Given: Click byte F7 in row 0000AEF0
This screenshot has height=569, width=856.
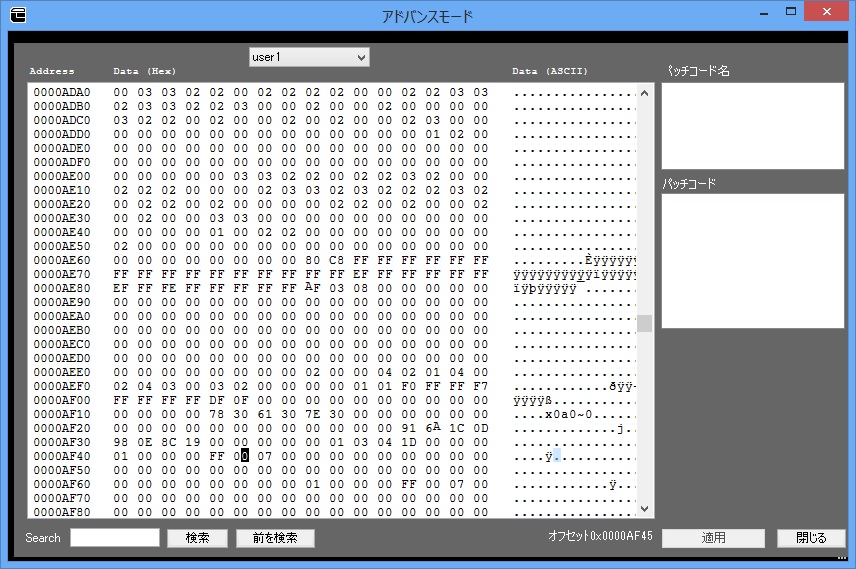Looking at the screenshot, I should pyautogui.click(x=481, y=387).
